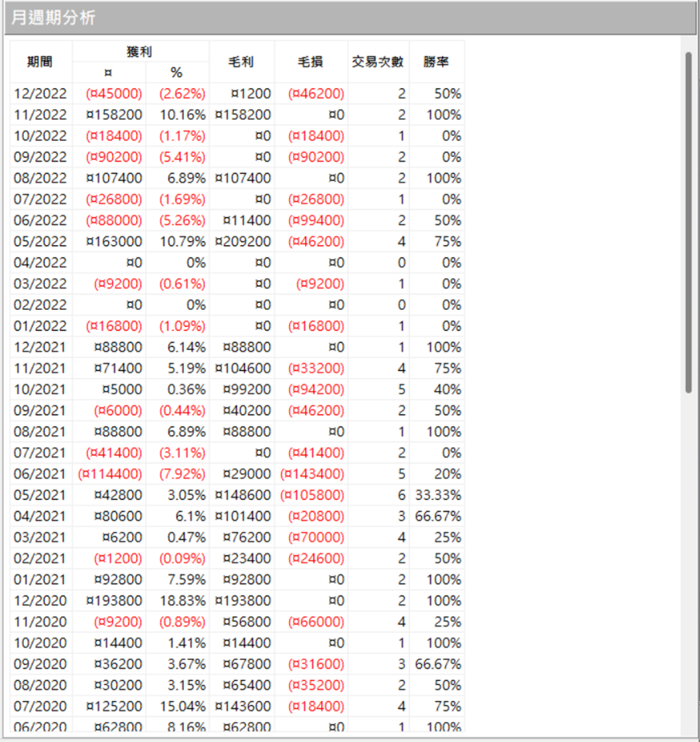Click the ¤11400 gross profit value
The width and height of the screenshot is (700, 742).
coord(247,220)
